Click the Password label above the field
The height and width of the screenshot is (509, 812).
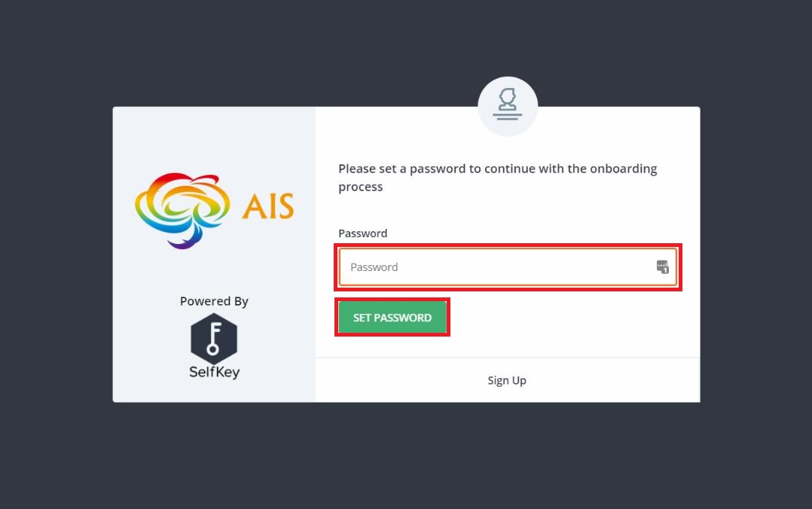362,233
